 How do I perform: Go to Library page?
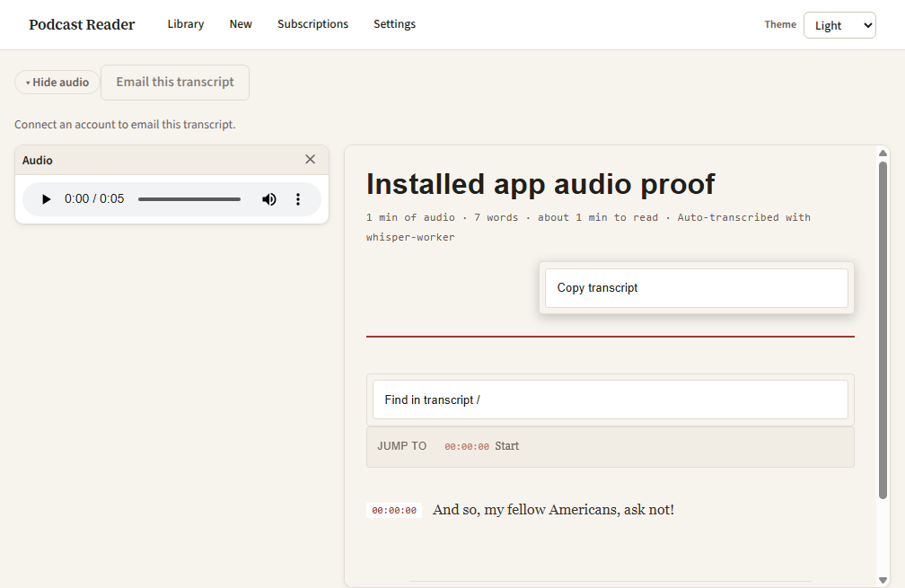[x=186, y=24]
